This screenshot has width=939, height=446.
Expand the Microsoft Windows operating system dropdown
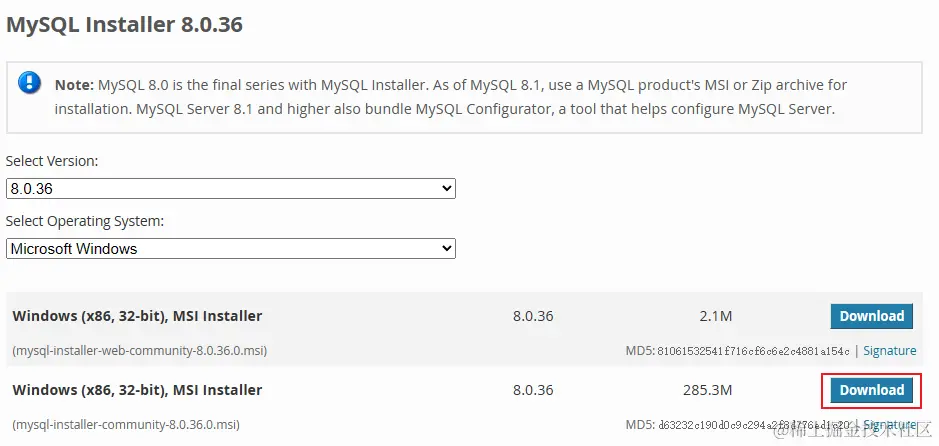[x=230, y=248]
